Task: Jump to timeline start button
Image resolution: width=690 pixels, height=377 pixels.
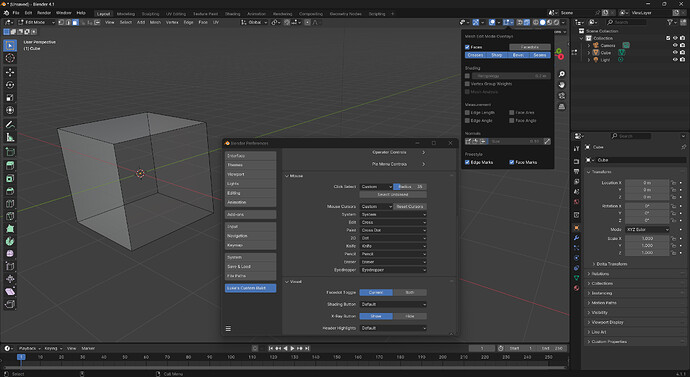Action: [x=271, y=348]
